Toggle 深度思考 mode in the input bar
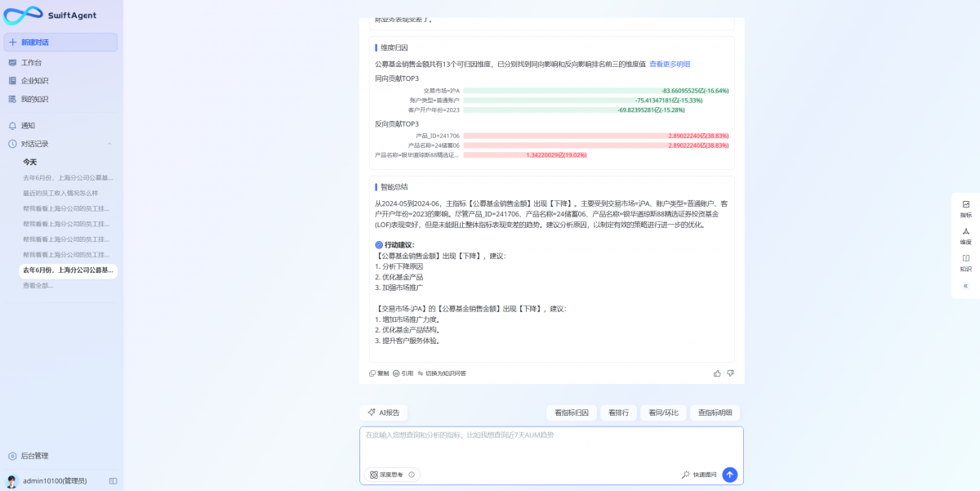980x491 pixels. pyautogui.click(x=390, y=474)
